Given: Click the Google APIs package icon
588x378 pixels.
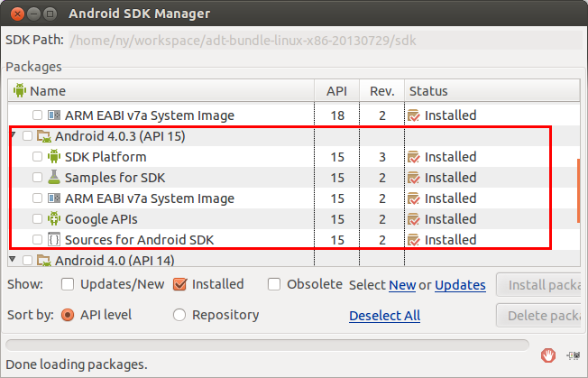Looking at the screenshot, I should pos(53,219).
